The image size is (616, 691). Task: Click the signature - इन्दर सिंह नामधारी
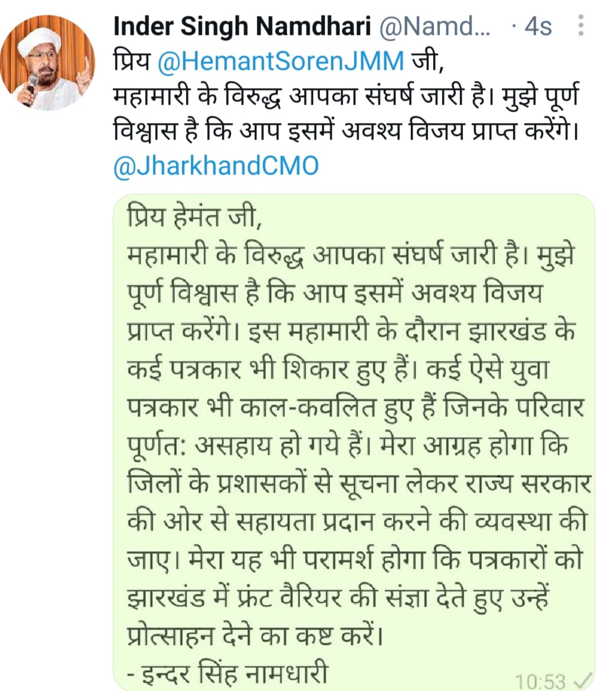point(228,673)
